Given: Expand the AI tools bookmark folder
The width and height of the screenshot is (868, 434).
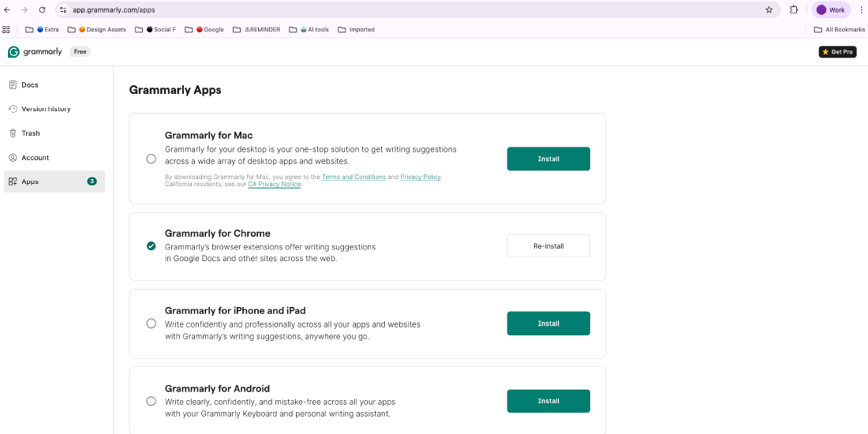Looking at the screenshot, I should point(312,29).
